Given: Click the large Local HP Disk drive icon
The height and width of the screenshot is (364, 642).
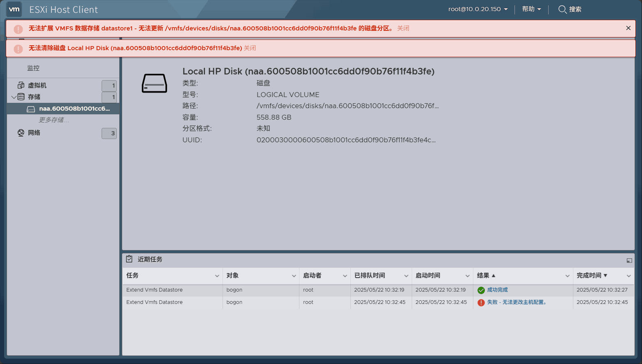Looking at the screenshot, I should tap(154, 83).
